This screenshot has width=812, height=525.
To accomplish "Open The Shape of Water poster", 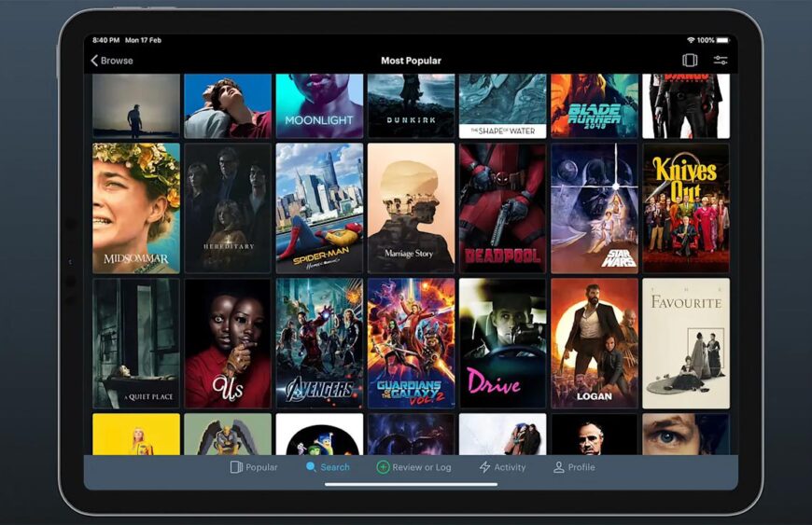I will [x=503, y=105].
